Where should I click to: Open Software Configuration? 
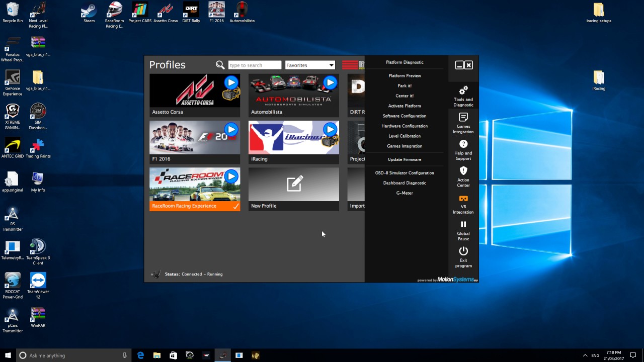click(405, 116)
